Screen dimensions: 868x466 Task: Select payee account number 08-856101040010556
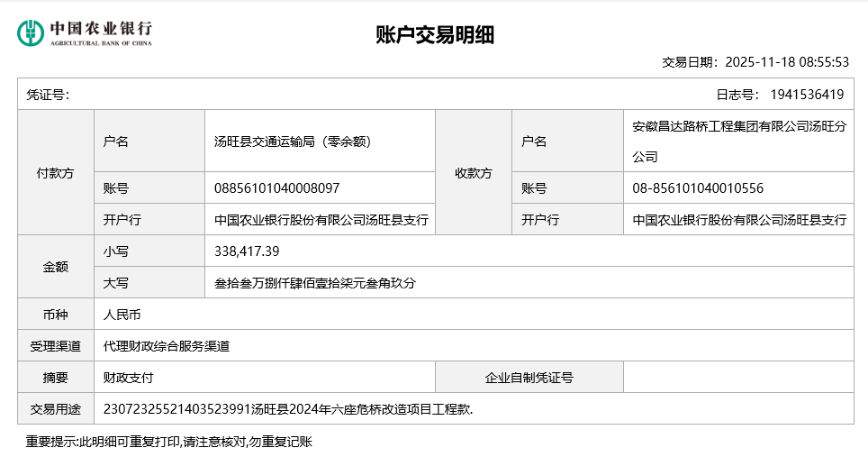(698, 188)
